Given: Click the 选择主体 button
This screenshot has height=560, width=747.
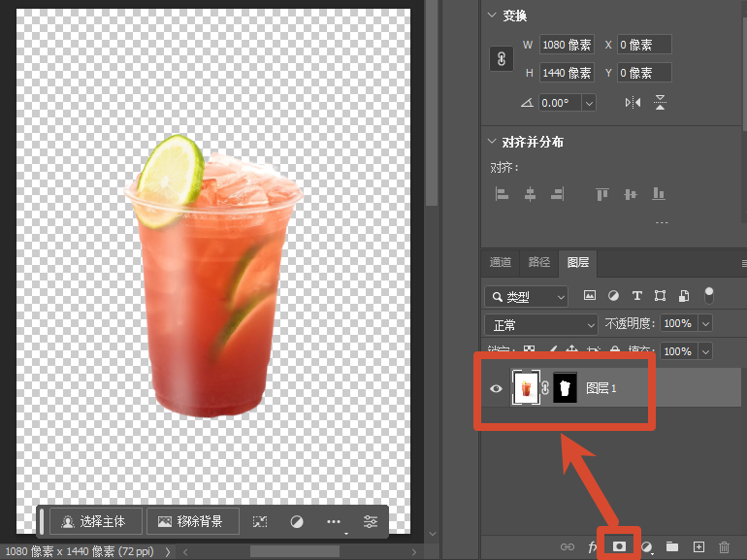Looking at the screenshot, I should (x=96, y=521).
